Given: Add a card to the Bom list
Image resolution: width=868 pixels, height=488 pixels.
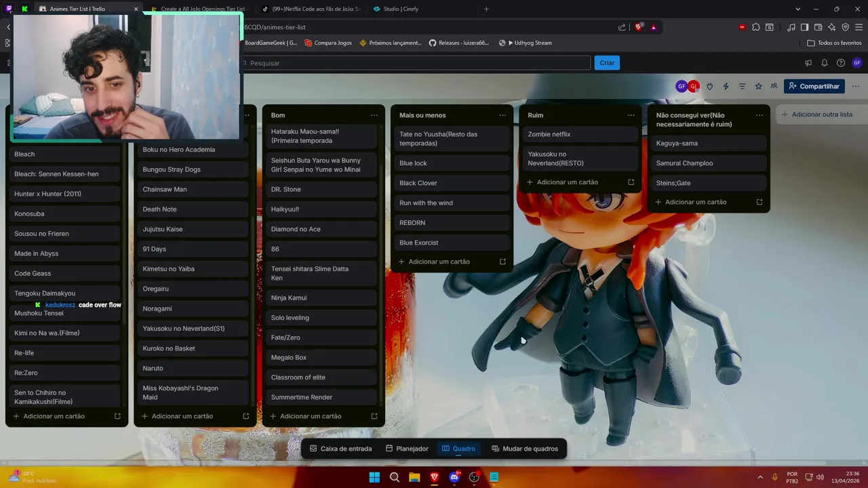Looking at the screenshot, I should click(311, 416).
